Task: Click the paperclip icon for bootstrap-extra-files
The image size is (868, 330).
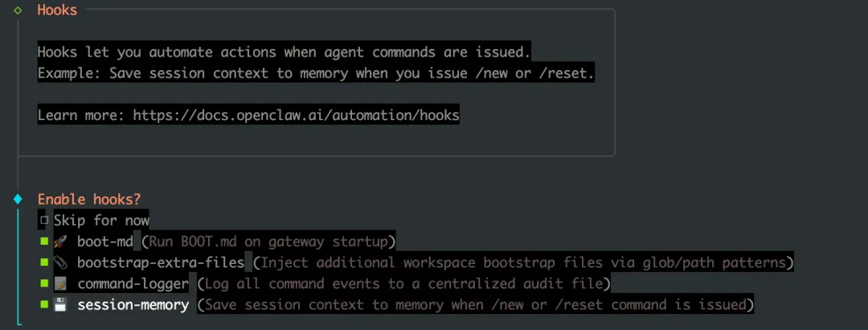Action: coord(60,262)
